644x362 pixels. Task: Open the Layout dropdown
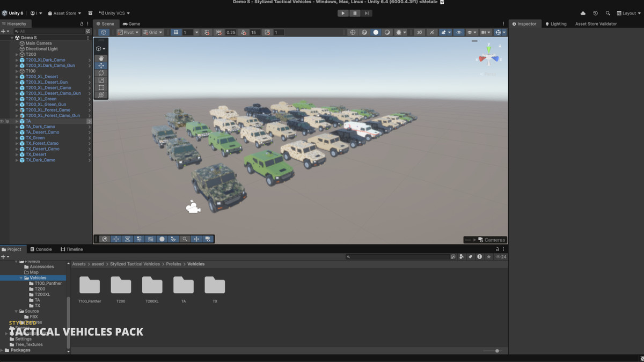pyautogui.click(x=628, y=13)
